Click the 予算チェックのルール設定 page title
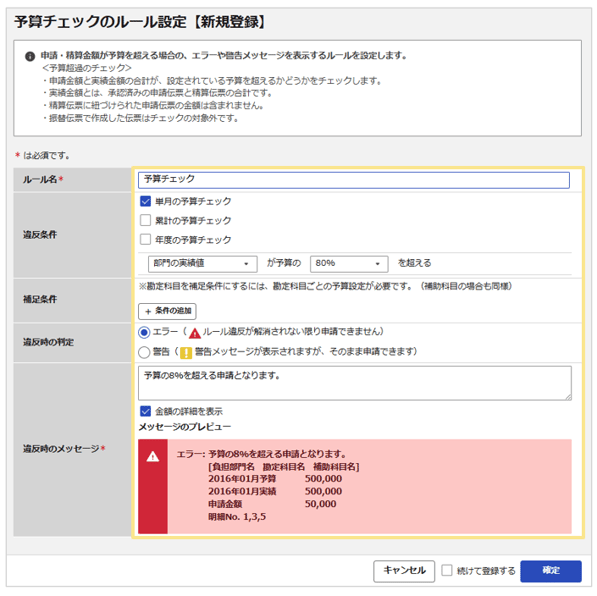The width and height of the screenshot is (597, 596). (x=139, y=22)
